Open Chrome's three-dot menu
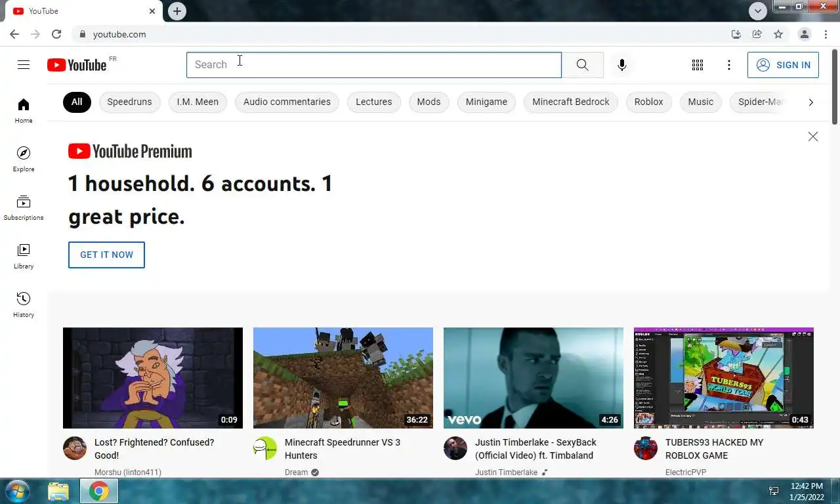This screenshot has width=840, height=504. tap(826, 34)
